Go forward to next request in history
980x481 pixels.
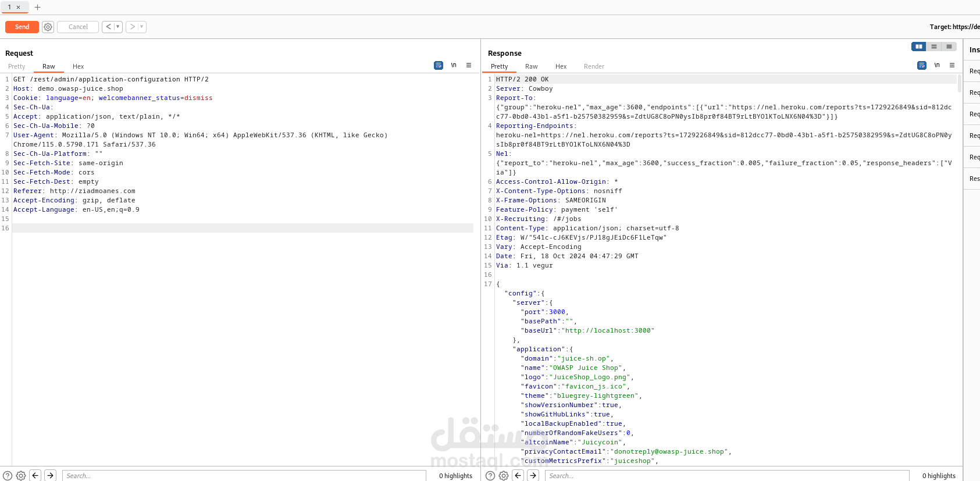click(132, 27)
